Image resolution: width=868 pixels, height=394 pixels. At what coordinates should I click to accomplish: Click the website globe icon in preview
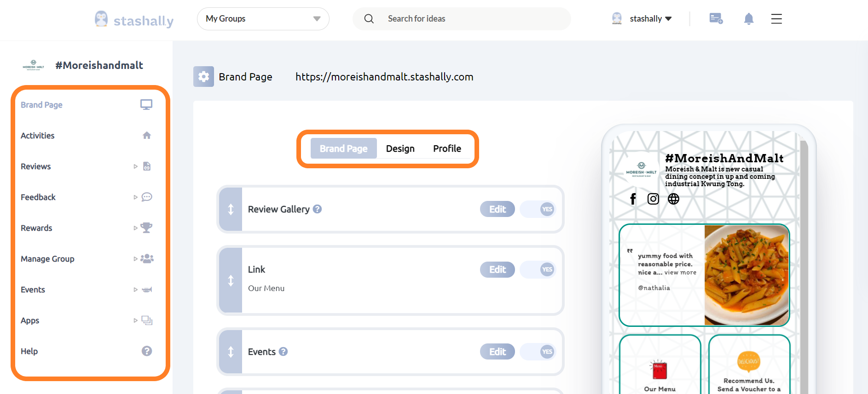[673, 199]
